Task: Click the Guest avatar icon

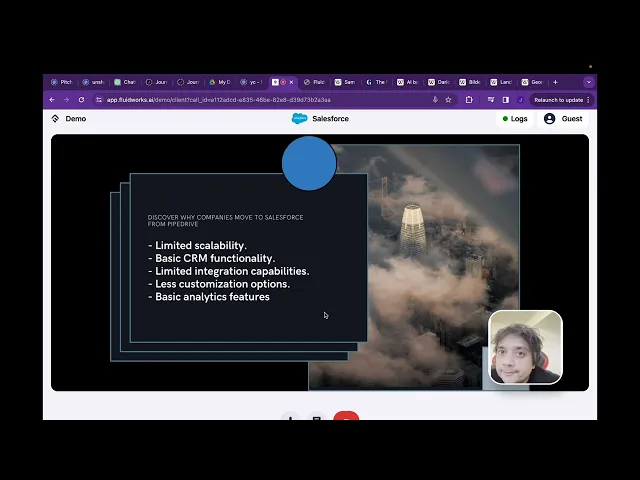Action: point(549,119)
